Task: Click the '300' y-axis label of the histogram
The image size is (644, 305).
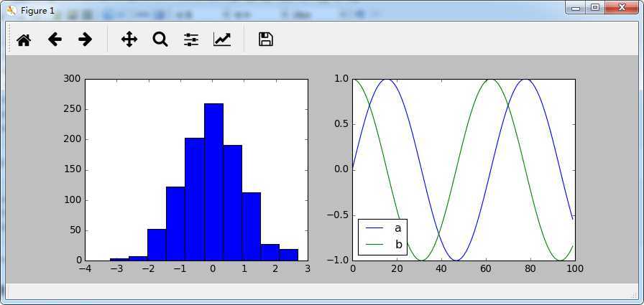Action: click(x=71, y=79)
